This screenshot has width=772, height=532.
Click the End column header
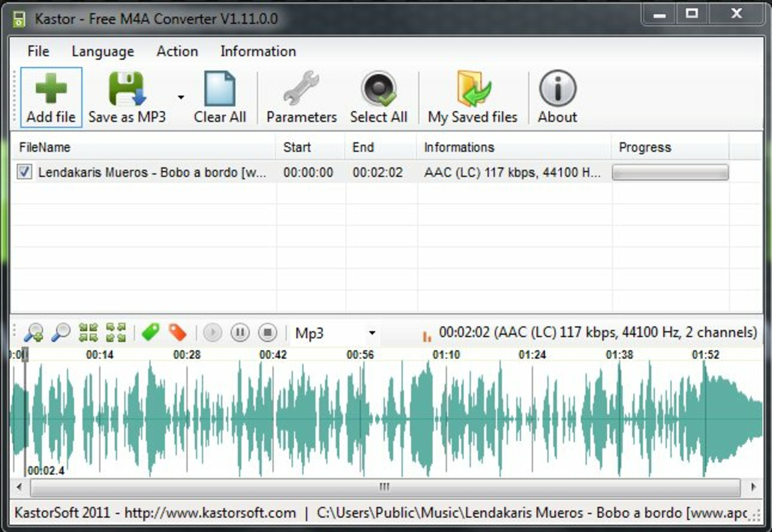[380, 147]
